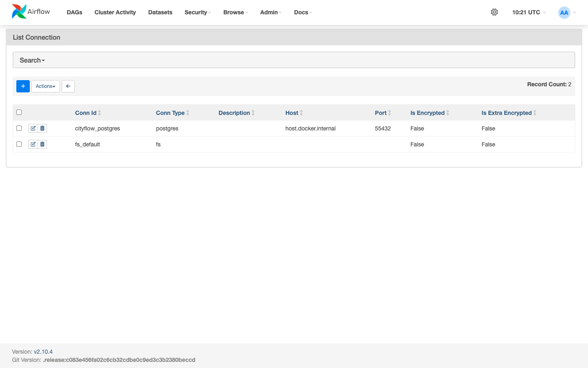The image size is (588, 368).
Task: Click the fs conn type cell
Action: click(x=158, y=144)
